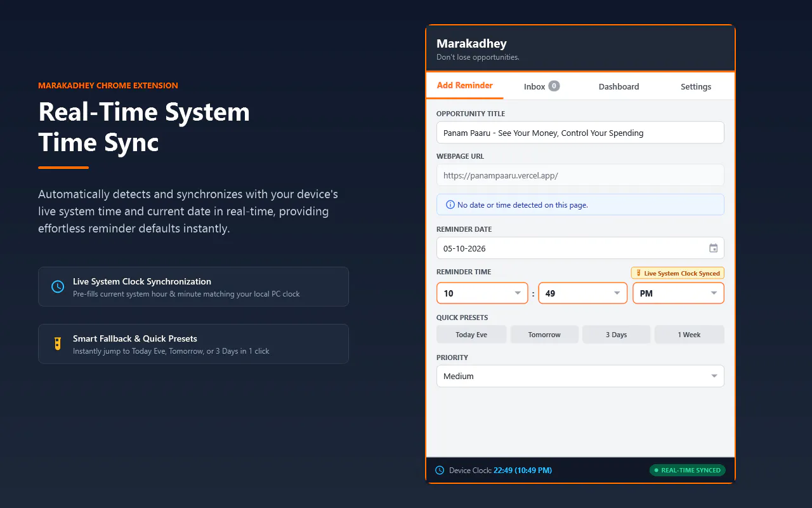The width and height of the screenshot is (812, 508).
Task: Click 'No date or time detected on this page.' text
Action: [x=523, y=205]
